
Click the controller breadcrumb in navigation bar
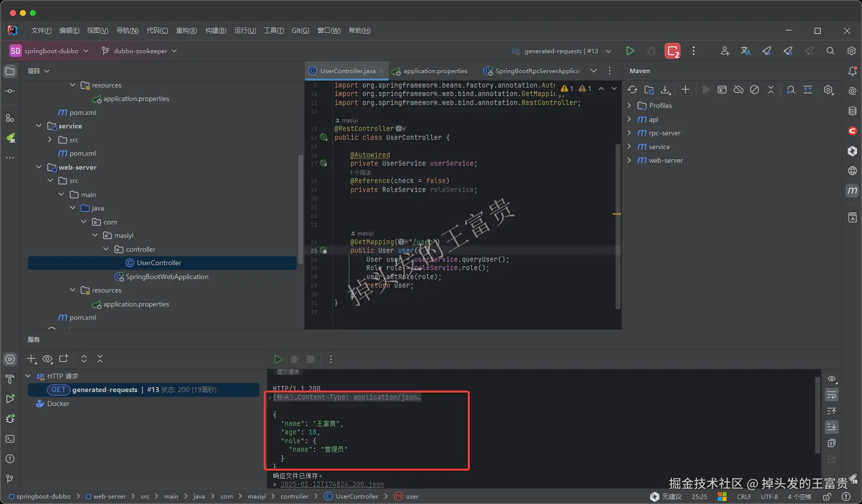click(x=295, y=497)
